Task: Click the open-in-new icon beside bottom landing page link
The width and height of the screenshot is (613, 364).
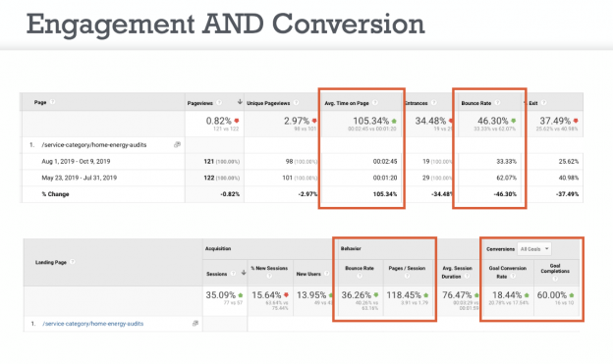Action: tap(195, 324)
